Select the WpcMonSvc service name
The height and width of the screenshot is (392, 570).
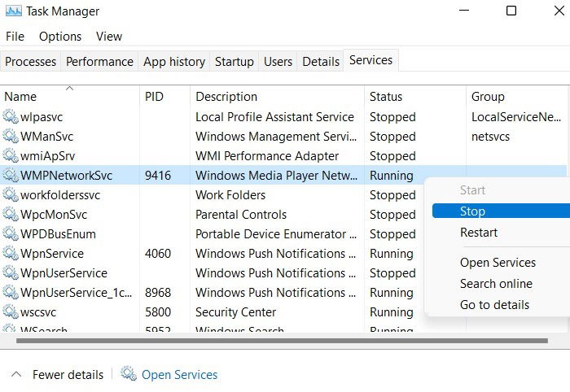click(54, 215)
